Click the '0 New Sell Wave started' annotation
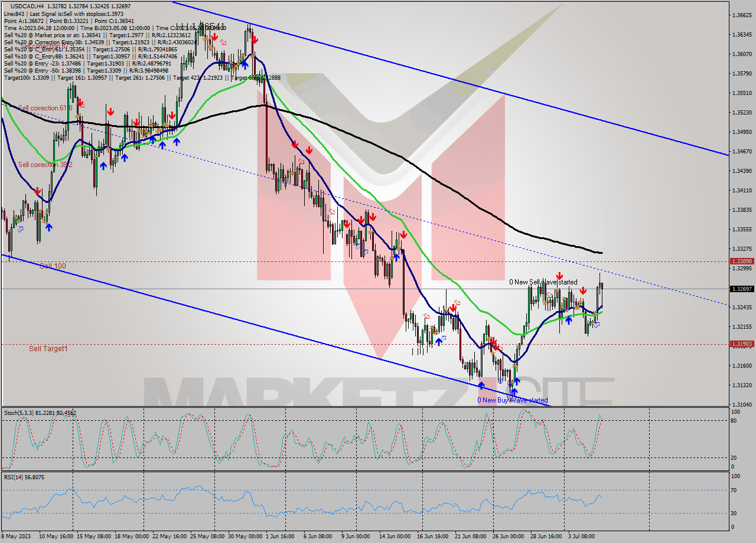Screen dimensions: 756x543 coord(543,282)
